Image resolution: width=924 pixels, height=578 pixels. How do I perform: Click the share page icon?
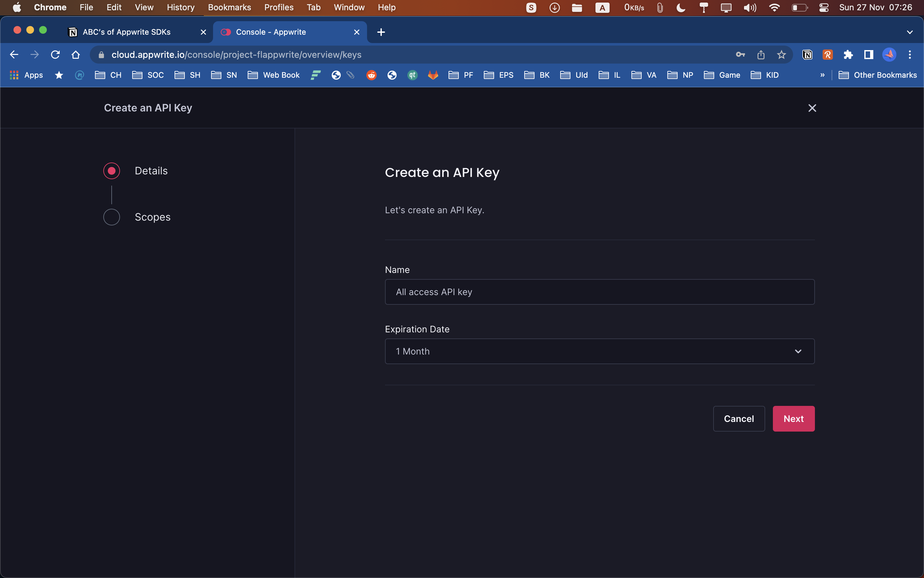pos(761,55)
